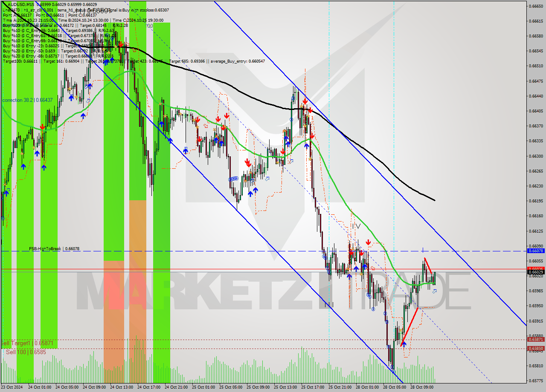Click the 0.65775 price axis label
Viewport: 546px width, 392px height.
[x=536, y=380]
